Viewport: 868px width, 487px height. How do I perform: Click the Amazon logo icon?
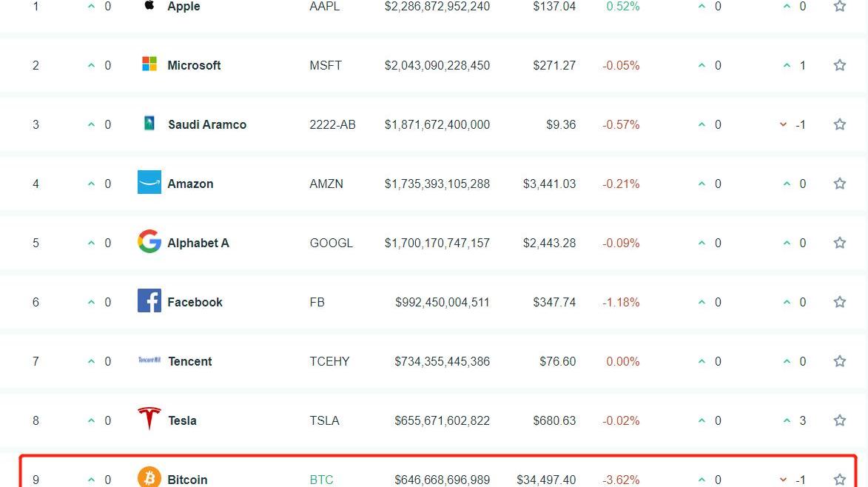pos(149,182)
